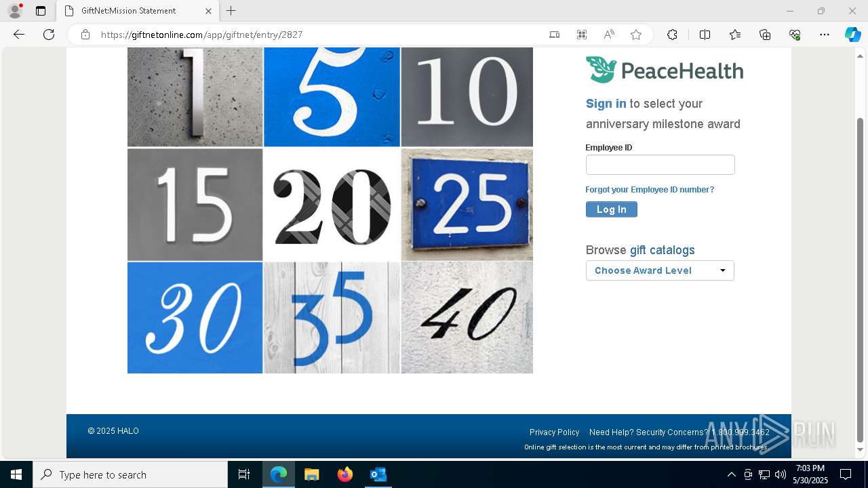Activate Read aloud icon
This screenshot has width=868, height=488.
[x=609, y=35]
